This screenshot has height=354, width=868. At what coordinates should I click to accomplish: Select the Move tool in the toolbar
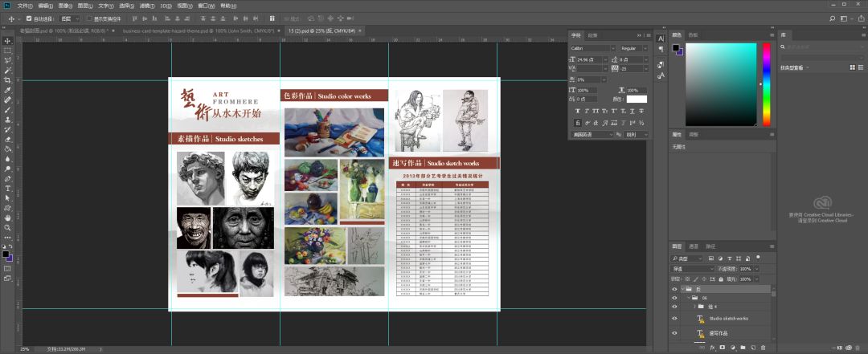point(7,41)
